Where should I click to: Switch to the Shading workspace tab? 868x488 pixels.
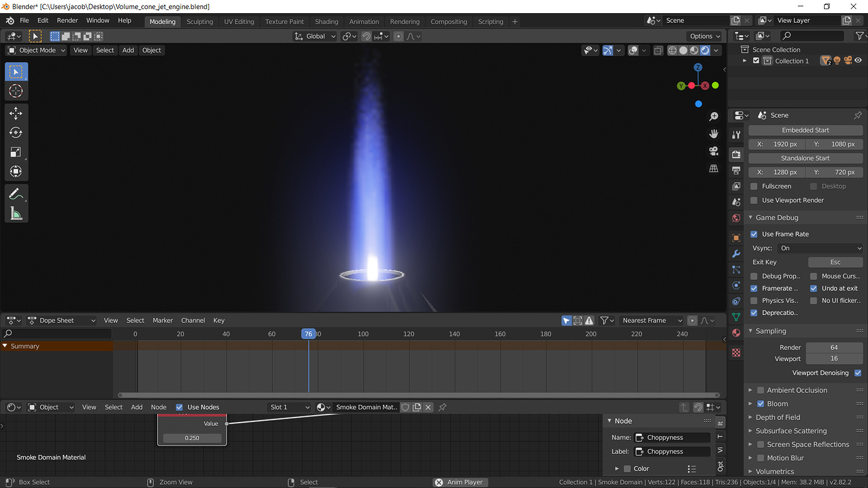pos(326,21)
